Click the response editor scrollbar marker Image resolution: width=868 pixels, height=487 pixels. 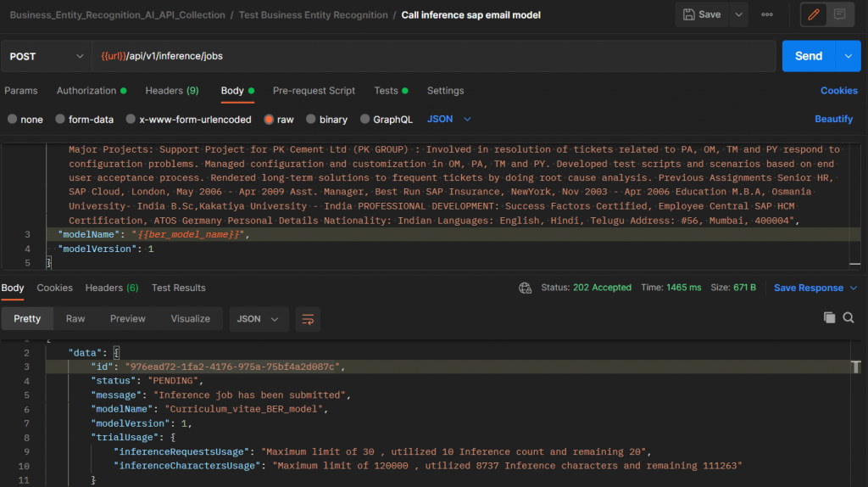(856, 367)
